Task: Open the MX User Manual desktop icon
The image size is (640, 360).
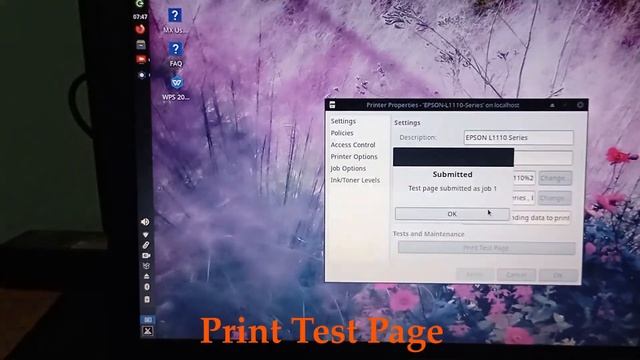Action: (175, 21)
